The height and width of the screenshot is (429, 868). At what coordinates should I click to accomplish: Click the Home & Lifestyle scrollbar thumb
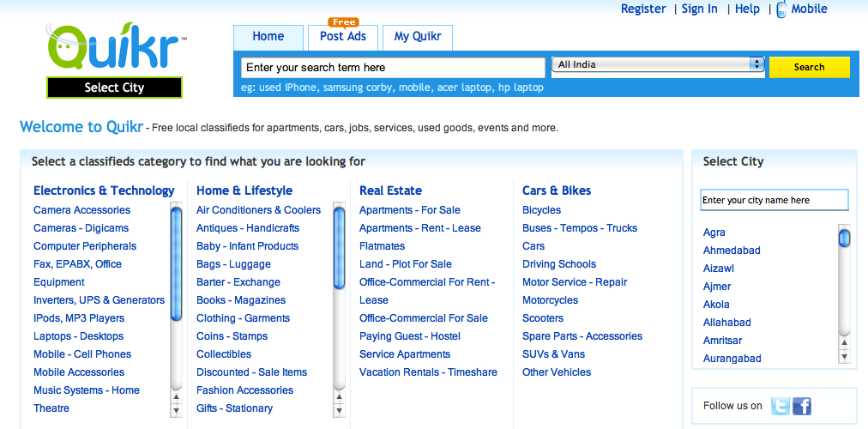[340, 247]
